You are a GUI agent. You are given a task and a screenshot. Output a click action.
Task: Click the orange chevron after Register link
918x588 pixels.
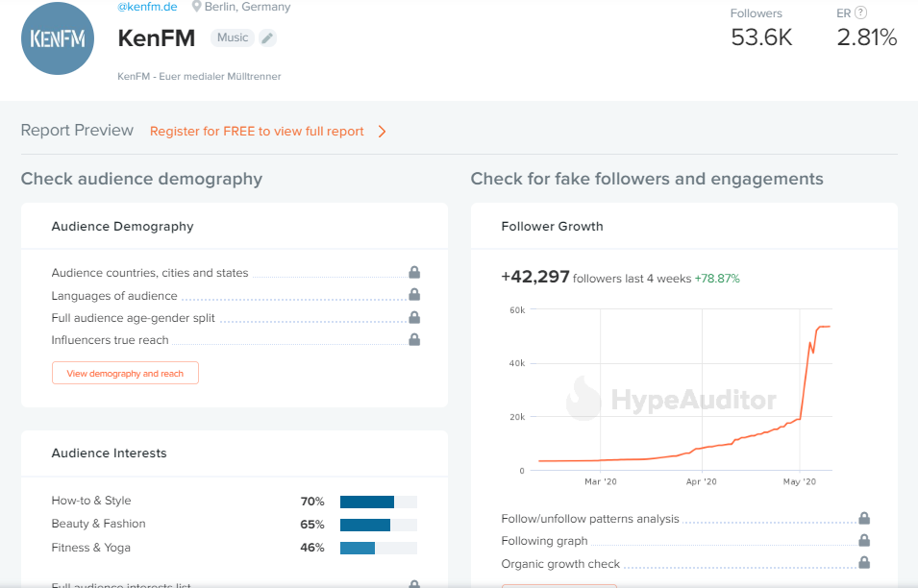(x=382, y=131)
